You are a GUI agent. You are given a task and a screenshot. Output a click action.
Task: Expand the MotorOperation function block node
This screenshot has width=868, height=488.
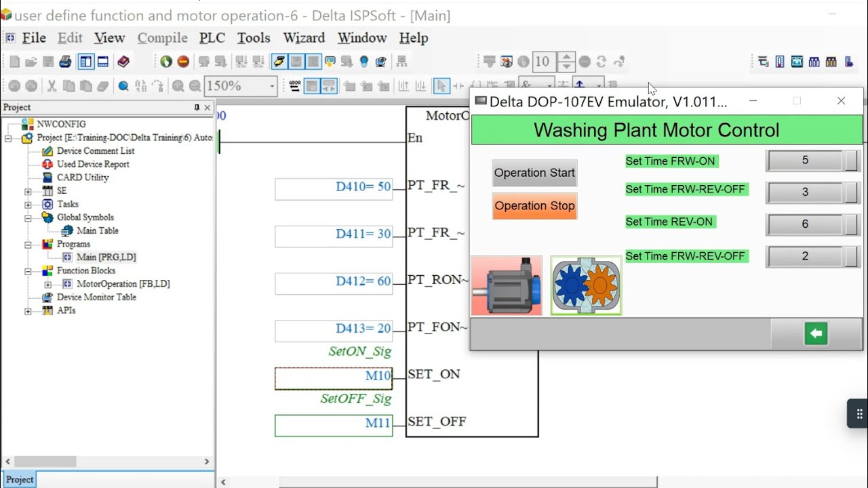pyautogui.click(x=47, y=284)
